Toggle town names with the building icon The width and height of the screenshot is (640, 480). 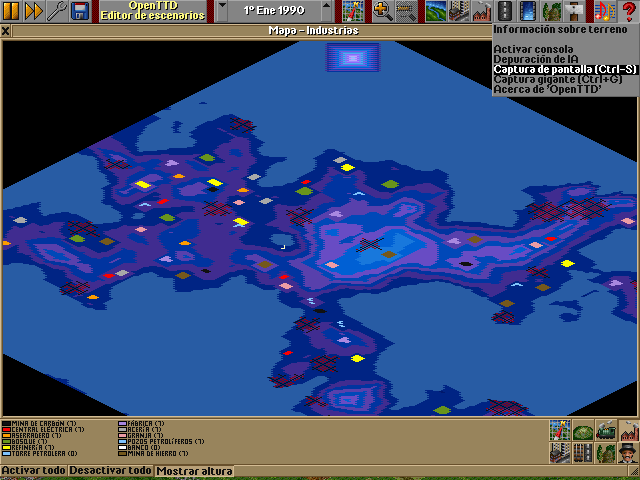560,453
